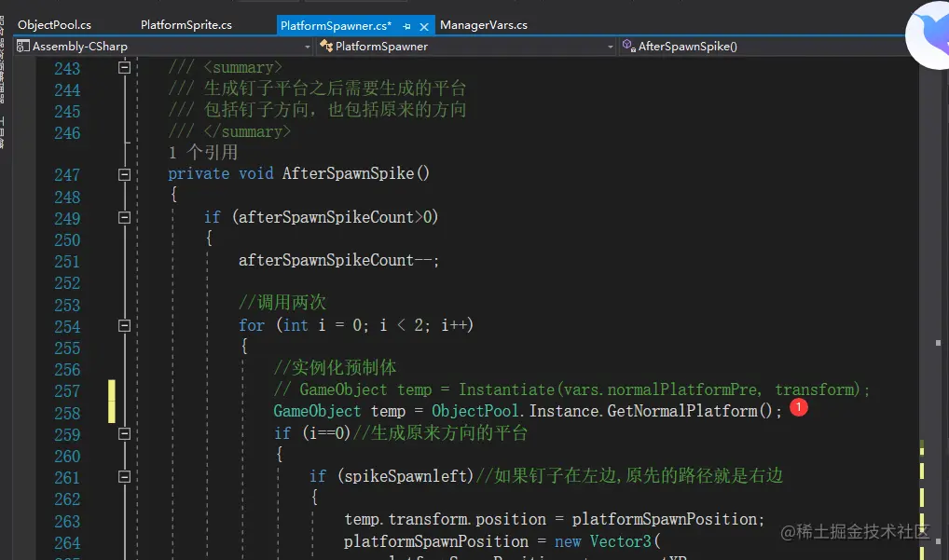Image resolution: width=949 pixels, height=560 pixels.
Task: Click the '//调用两次' comment
Action: point(282,303)
